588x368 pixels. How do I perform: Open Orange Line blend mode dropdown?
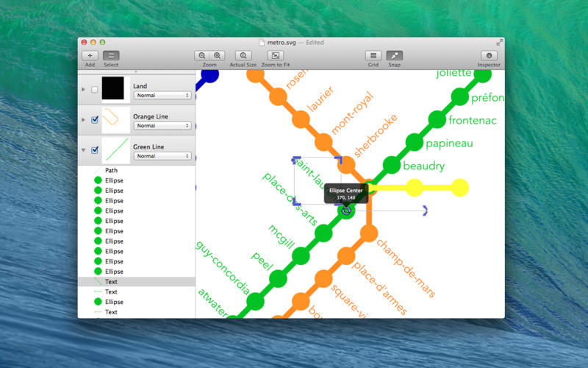162,126
